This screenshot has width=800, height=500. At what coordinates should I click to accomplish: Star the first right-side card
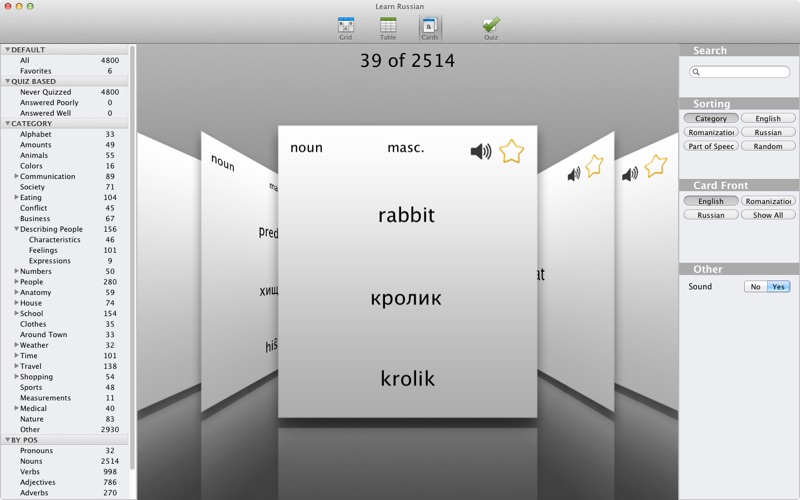tap(594, 166)
